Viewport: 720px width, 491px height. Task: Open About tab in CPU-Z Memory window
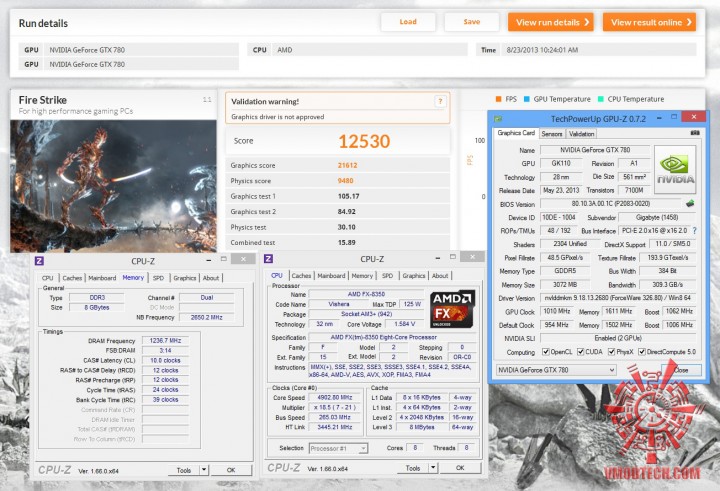pyautogui.click(x=211, y=278)
